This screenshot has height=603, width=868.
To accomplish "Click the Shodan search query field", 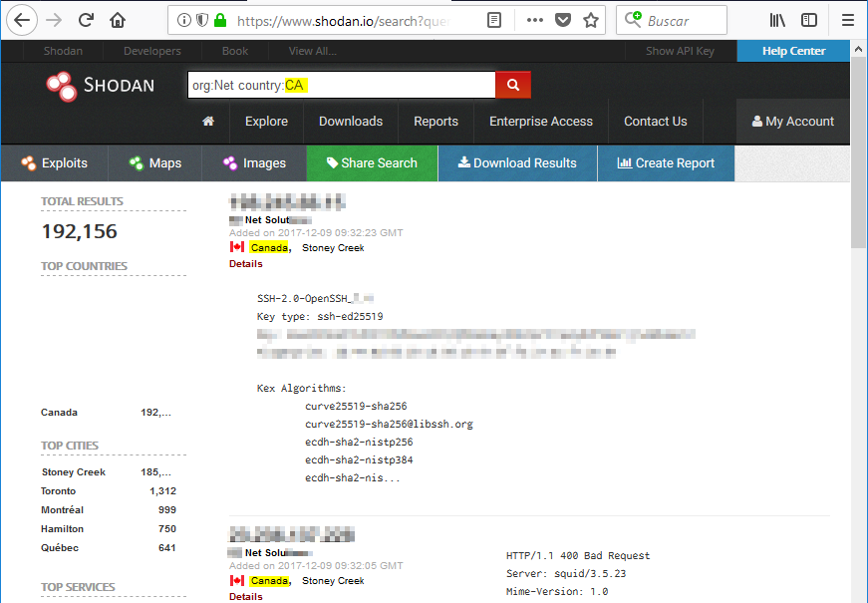I will [x=341, y=86].
